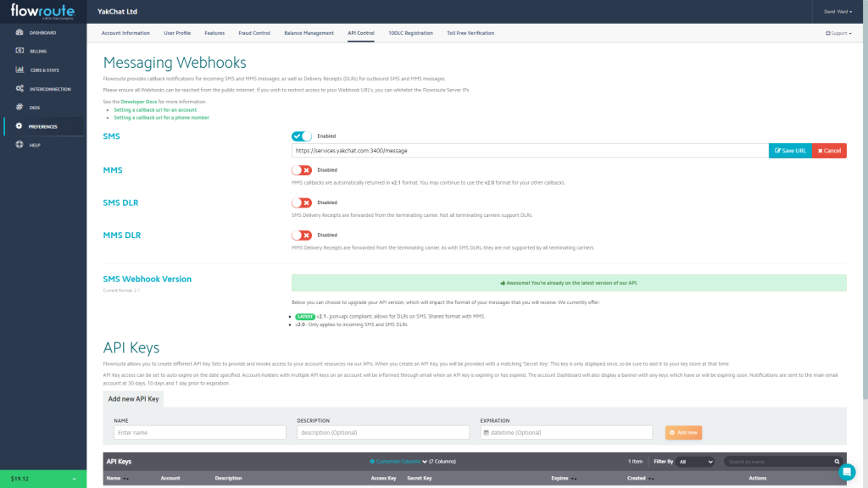Click the Save URL button
The image size is (868, 488).
(x=790, y=151)
